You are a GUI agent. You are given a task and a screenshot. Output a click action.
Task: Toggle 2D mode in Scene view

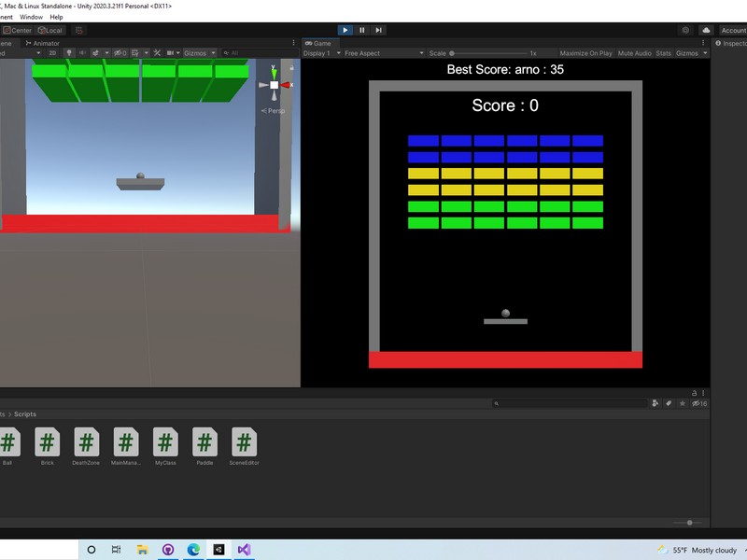(x=52, y=53)
